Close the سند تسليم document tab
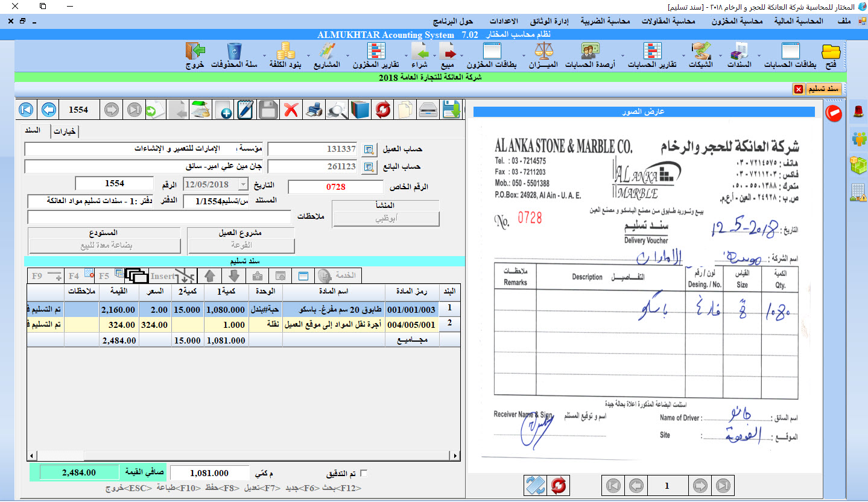Viewport: 868px width, 502px height. coord(798,89)
